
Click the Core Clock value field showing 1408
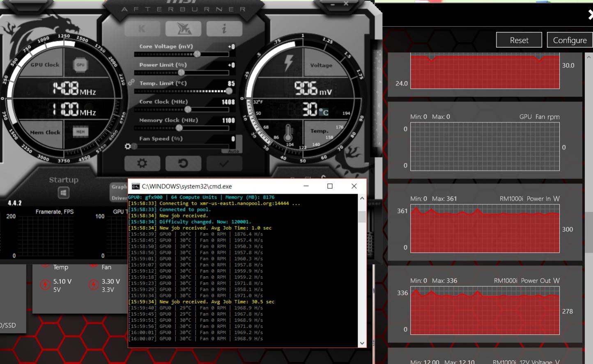[x=228, y=102]
